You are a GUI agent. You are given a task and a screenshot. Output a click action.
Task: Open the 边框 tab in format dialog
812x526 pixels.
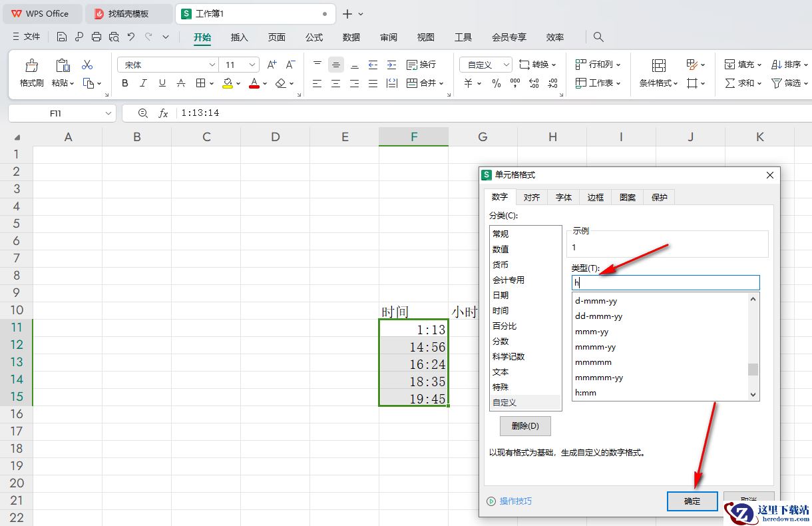[x=596, y=197]
